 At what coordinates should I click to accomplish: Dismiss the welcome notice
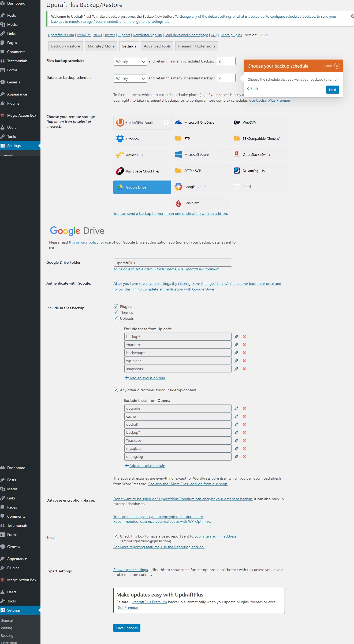tap(352, 16)
